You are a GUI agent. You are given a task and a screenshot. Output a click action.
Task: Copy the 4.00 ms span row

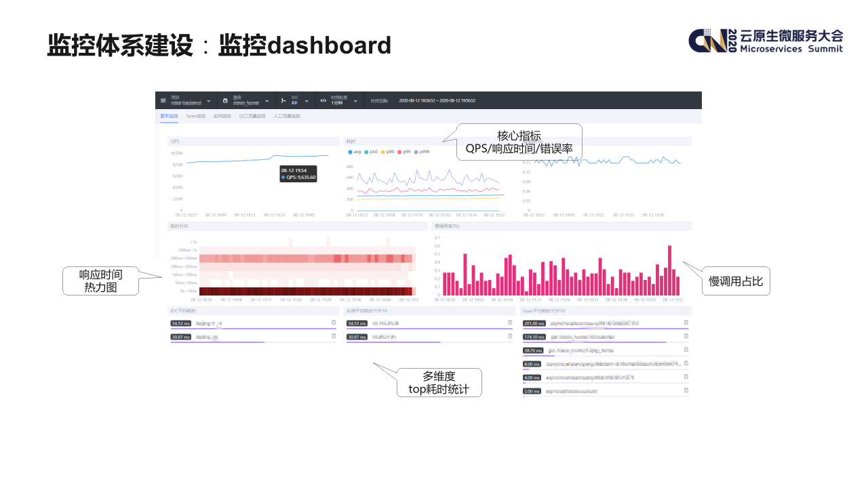click(686, 377)
